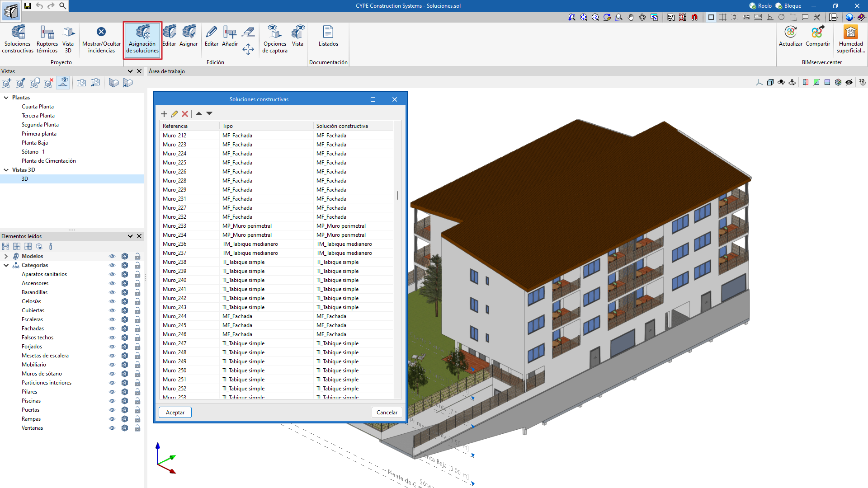Click the dialog's vertical scrollbar thumb
This screenshot has height=488, width=868.
397,195
